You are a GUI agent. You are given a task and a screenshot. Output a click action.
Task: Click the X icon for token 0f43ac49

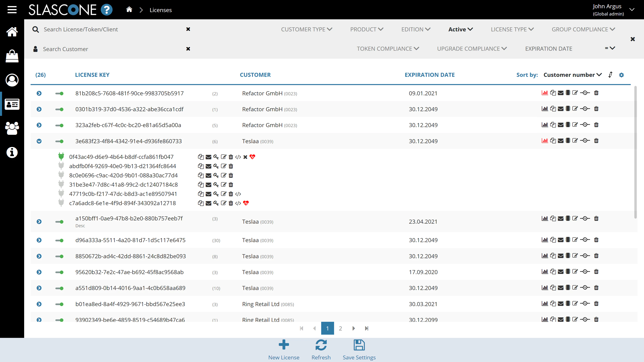click(x=245, y=157)
